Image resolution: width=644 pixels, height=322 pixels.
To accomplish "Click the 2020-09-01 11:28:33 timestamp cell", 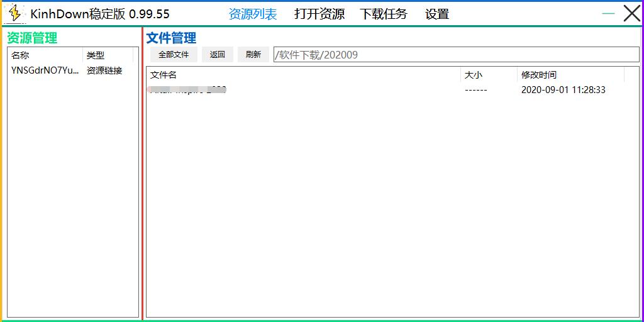I will pos(563,90).
